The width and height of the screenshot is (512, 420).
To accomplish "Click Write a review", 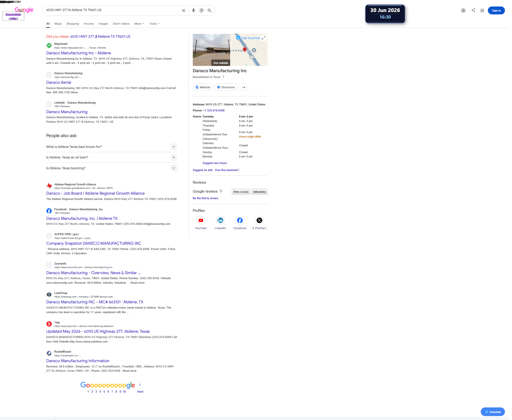I will point(241,192).
